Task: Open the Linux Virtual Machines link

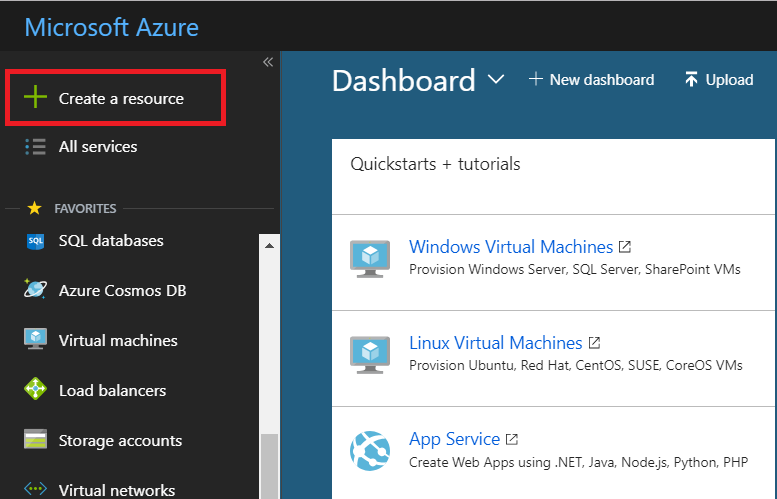Action: [496, 342]
